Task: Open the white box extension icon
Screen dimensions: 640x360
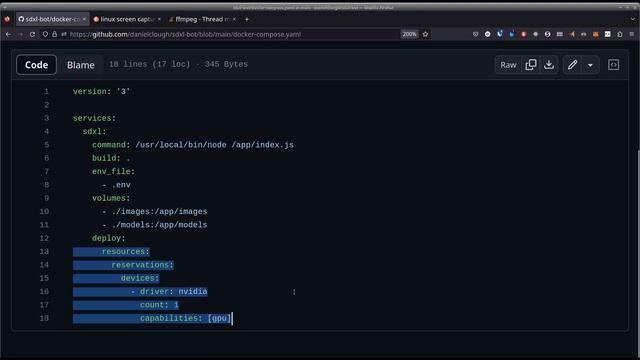Action: [x=608, y=34]
